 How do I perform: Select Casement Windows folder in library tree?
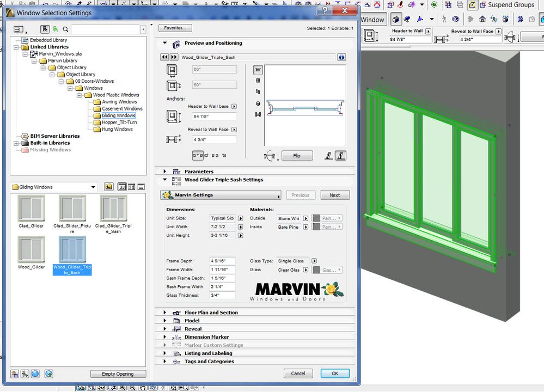tap(122, 108)
